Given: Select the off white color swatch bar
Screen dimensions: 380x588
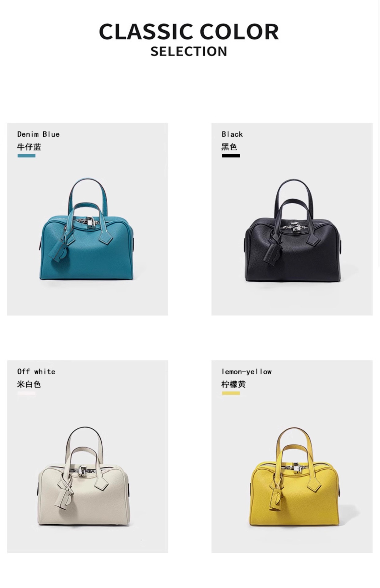Looking at the screenshot, I should pyautogui.click(x=26, y=393).
